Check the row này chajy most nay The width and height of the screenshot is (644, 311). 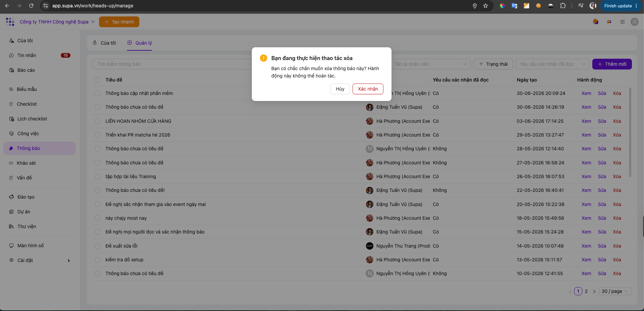pos(97,218)
